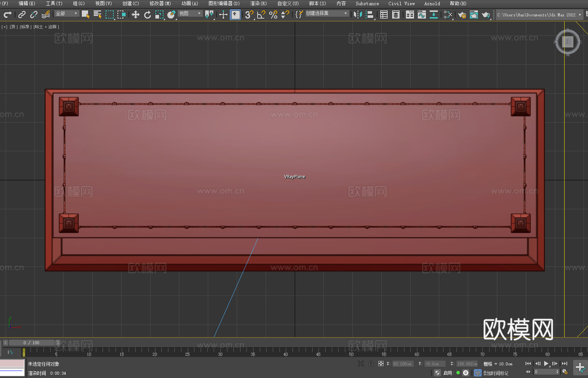Image resolution: width=588 pixels, height=378 pixels.
Task: Open Select by Name list icon
Action: 97,14
